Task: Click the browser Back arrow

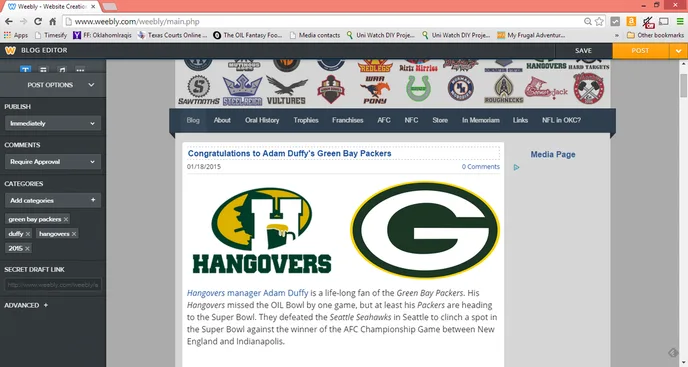Action: (9, 21)
